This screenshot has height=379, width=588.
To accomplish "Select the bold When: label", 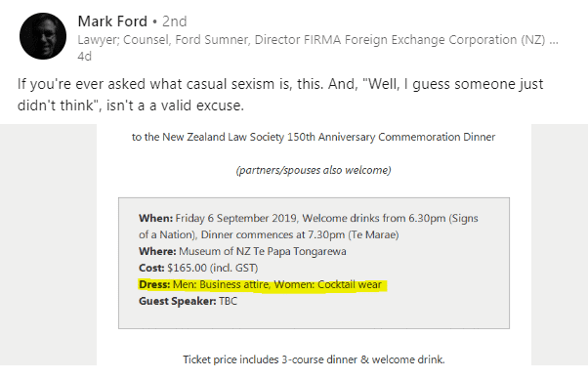I will (x=155, y=218).
